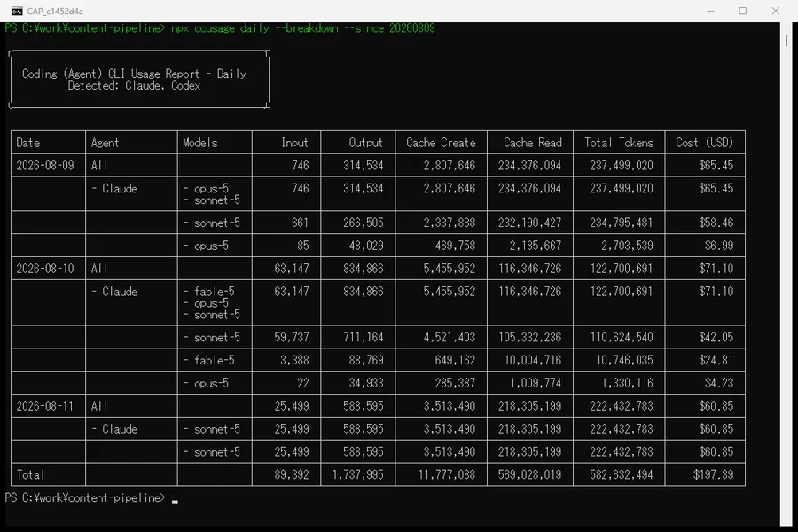
Task: Click the Agent column header
Action: click(105, 143)
